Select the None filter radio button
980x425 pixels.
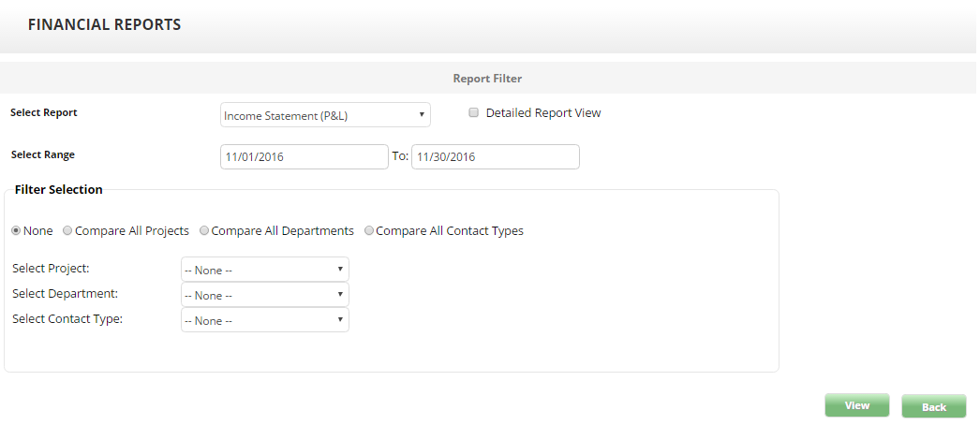click(16, 230)
